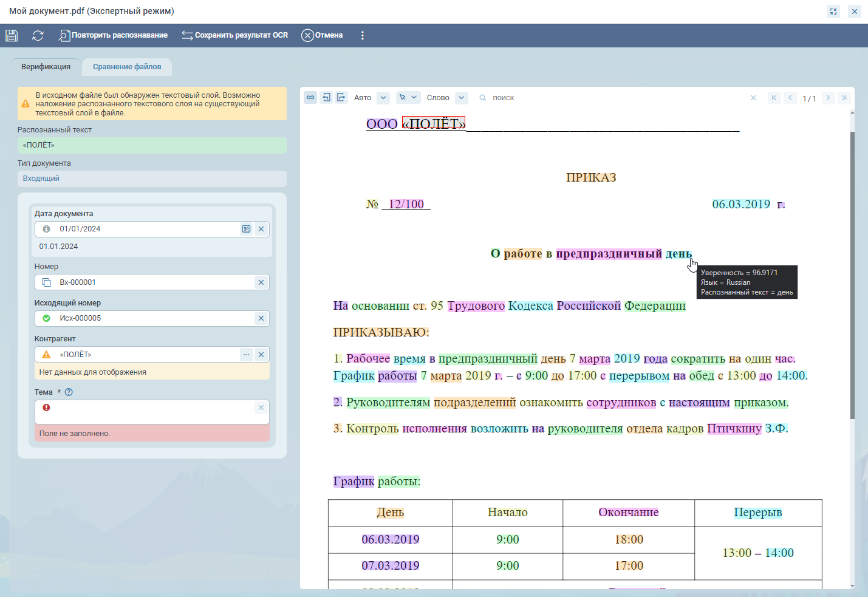Clear the Исходящий номер field
Screen dimensions: 868x597
261,318
